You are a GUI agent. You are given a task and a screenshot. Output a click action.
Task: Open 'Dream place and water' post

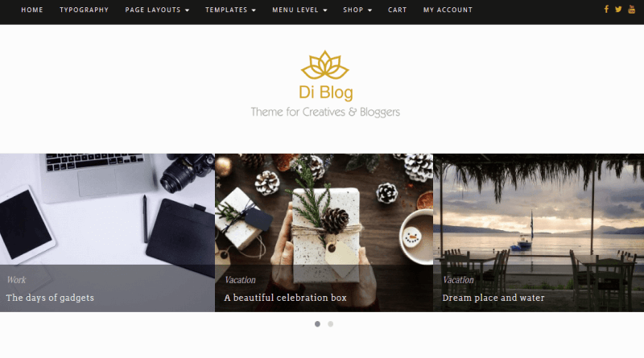point(493,298)
